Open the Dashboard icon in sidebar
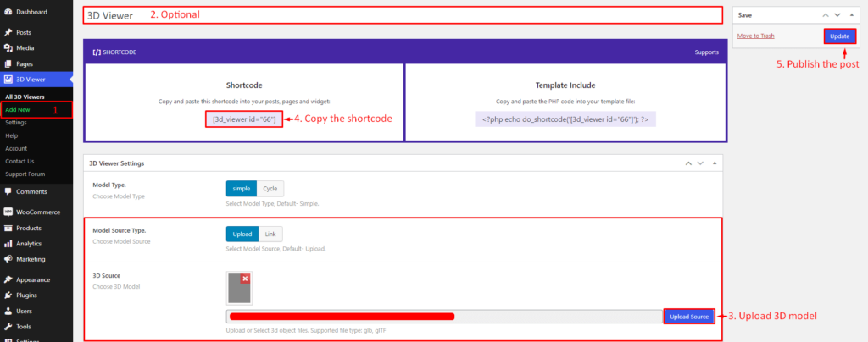Viewport: 868px width, 342px height. pos(8,12)
